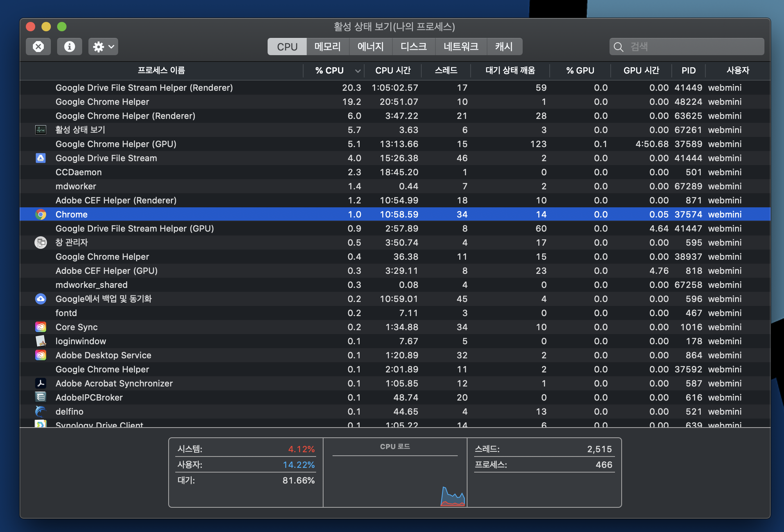The height and width of the screenshot is (532, 784).
Task: Open the 에너지 tab
Action: pyautogui.click(x=370, y=47)
